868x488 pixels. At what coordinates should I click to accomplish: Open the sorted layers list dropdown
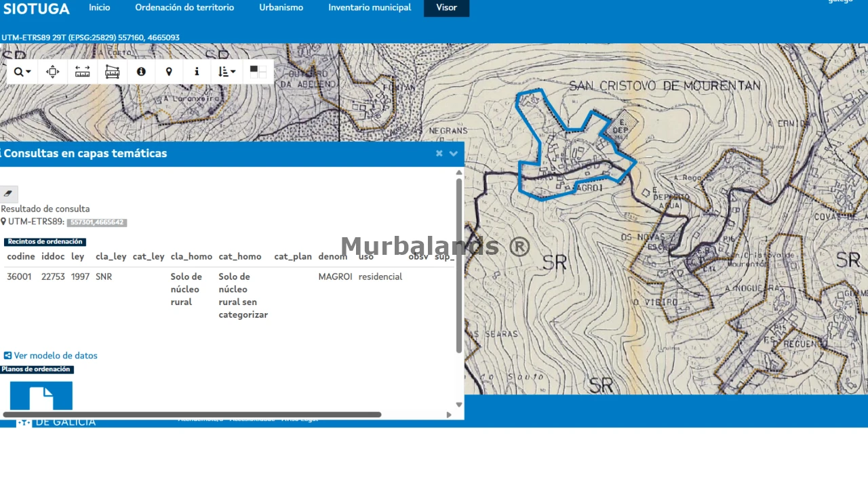coord(227,71)
